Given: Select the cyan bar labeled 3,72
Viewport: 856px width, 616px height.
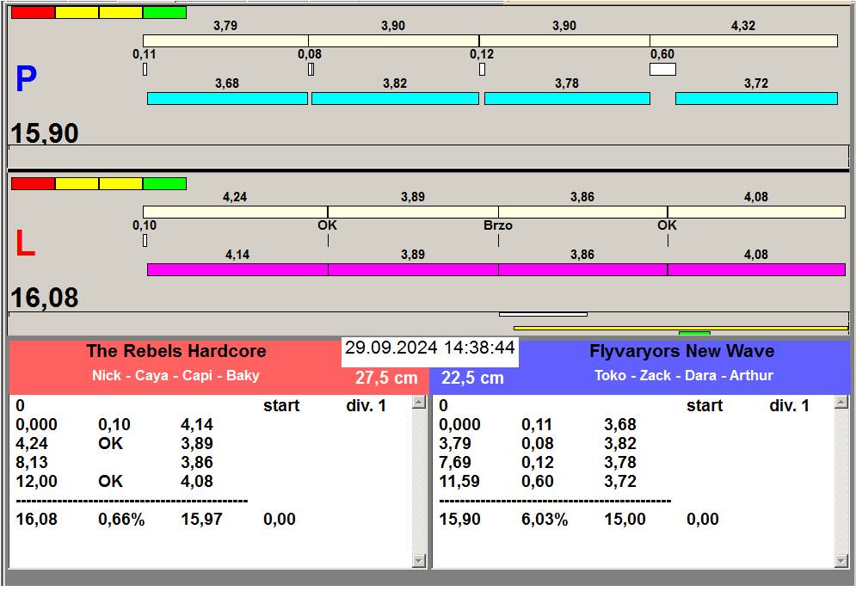Looking at the screenshot, I should (756, 99).
